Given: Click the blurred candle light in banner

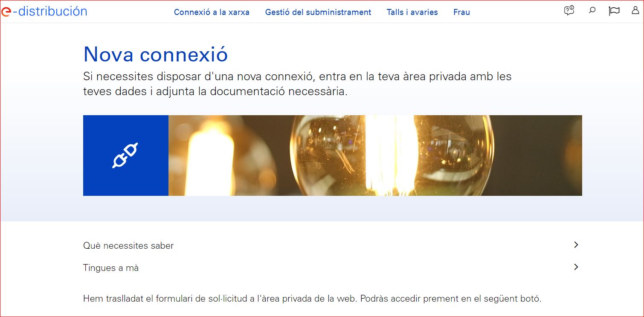Looking at the screenshot, I should (209, 159).
